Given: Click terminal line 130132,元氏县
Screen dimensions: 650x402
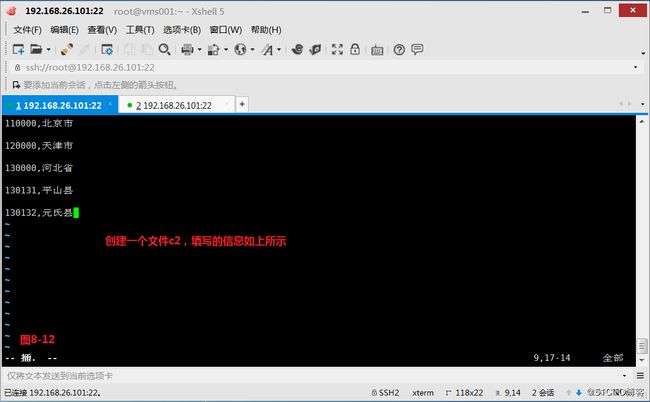Looking at the screenshot, I should pyautogui.click(x=39, y=213).
